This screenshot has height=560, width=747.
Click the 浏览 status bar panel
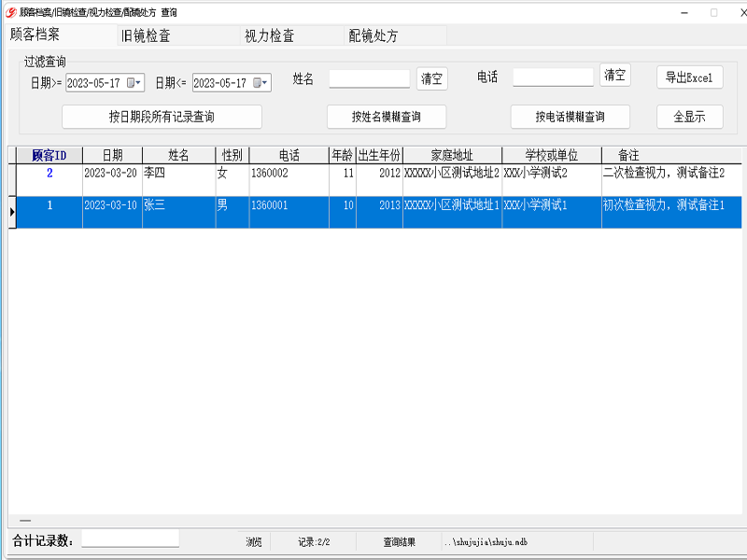[254, 542]
